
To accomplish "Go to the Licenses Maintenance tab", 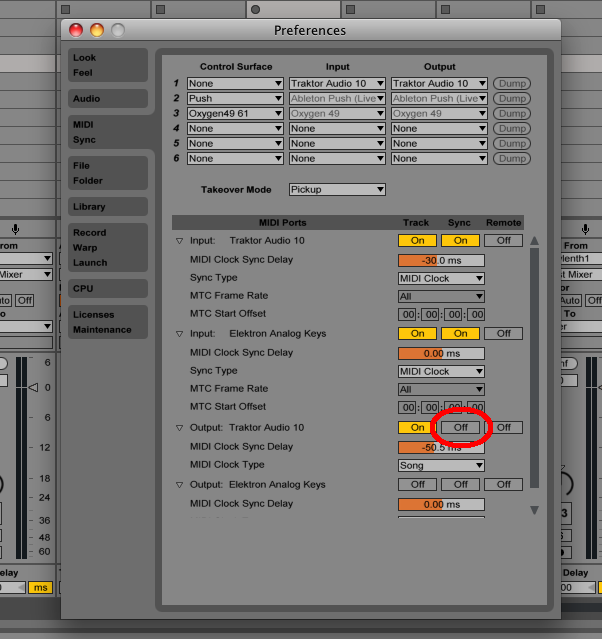I will pyautogui.click(x=108, y=322).
